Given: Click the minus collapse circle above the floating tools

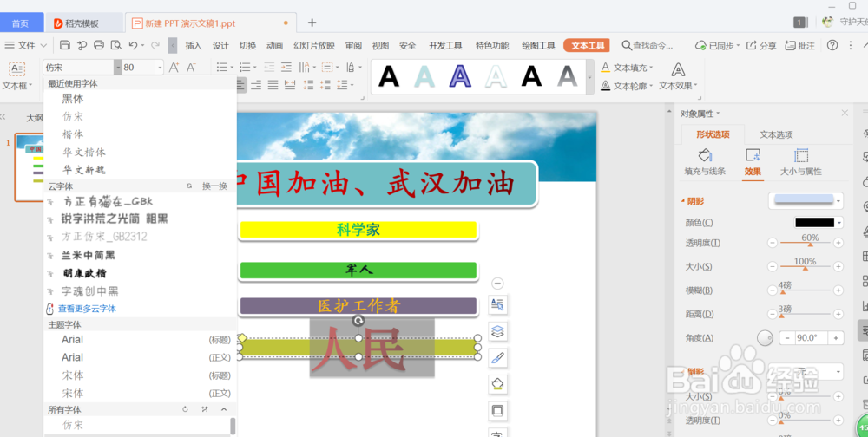Looking at the screenshot, I should pyautogui.click(x=497, y=284).
